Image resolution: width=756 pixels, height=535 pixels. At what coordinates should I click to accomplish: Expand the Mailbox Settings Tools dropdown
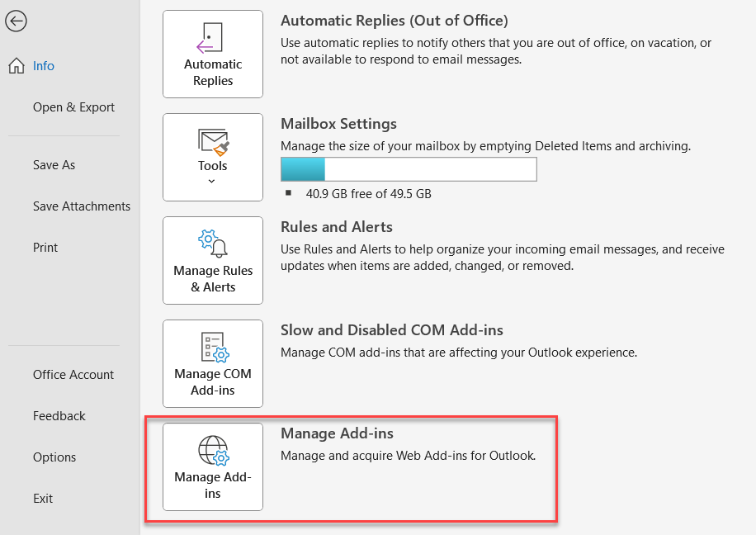(x=213, y=157)
